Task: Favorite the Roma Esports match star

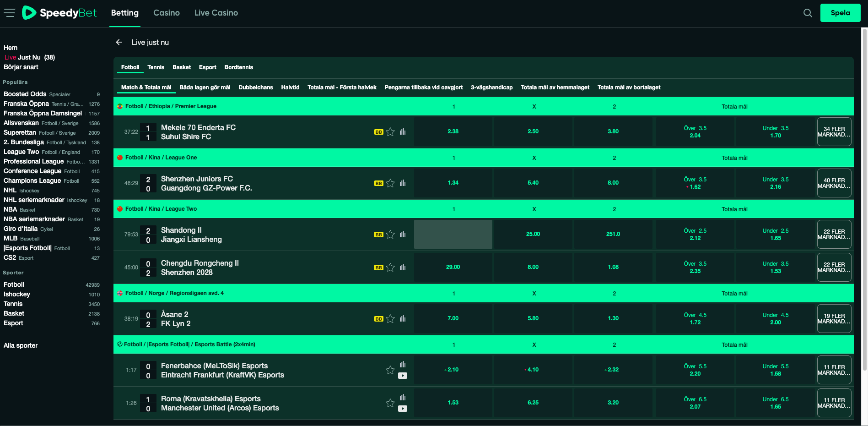Action: (x=390, y=403)
